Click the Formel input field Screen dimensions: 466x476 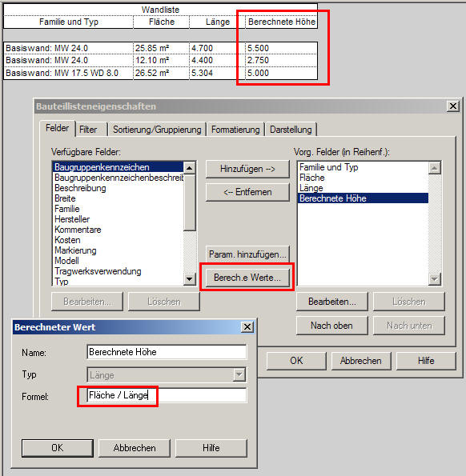pyautogui.click(x=167, y=395)
